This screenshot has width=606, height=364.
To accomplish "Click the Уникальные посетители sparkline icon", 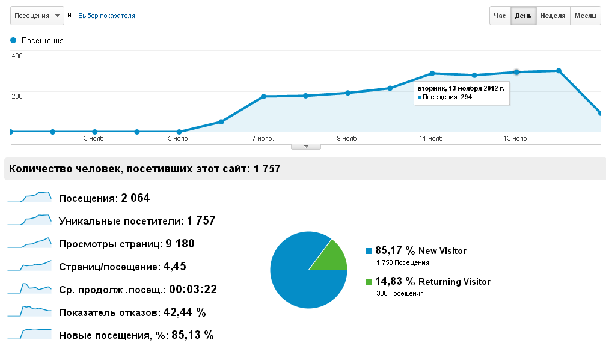I will tap(29, 220).
